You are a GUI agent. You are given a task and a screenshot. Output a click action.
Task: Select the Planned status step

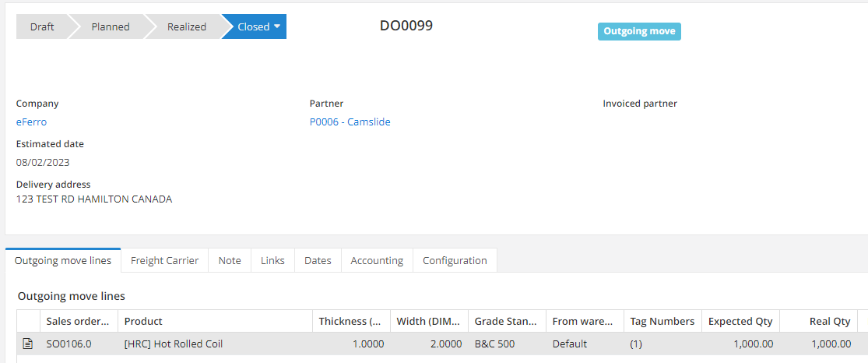(111, 26)
